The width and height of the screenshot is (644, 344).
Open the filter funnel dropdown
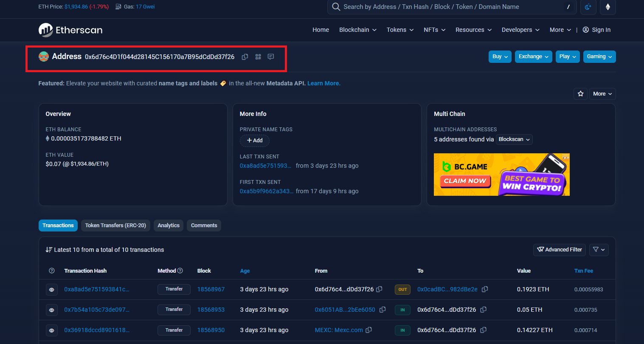[599, 250]
